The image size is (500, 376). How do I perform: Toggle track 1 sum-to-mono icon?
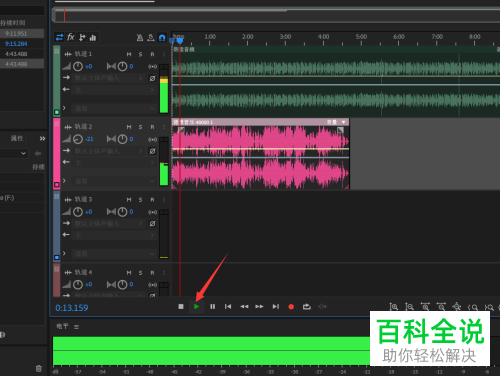point(153,67)
